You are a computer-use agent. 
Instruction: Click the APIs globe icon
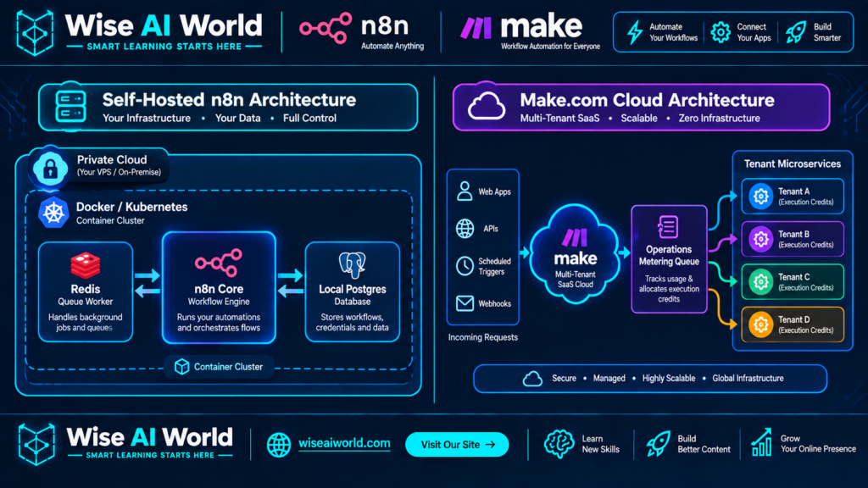pyautogui.click(x=465, y=229)
